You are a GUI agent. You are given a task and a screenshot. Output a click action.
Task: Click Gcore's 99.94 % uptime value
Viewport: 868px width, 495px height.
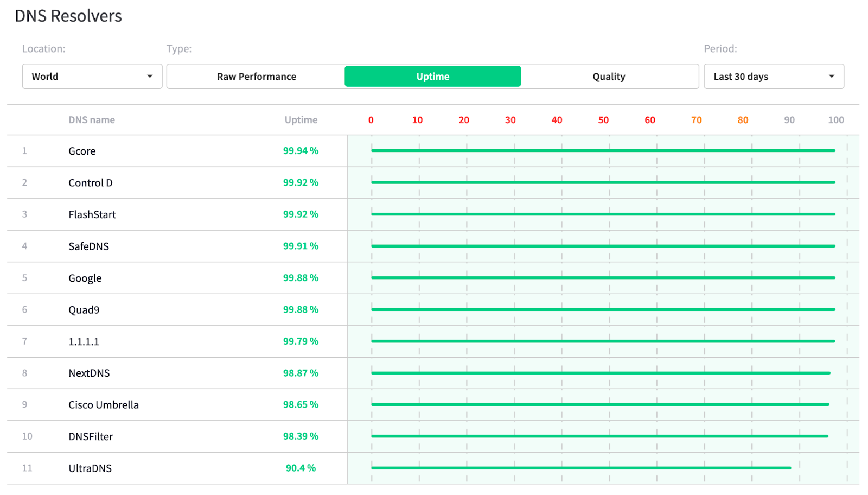(301, 151)
